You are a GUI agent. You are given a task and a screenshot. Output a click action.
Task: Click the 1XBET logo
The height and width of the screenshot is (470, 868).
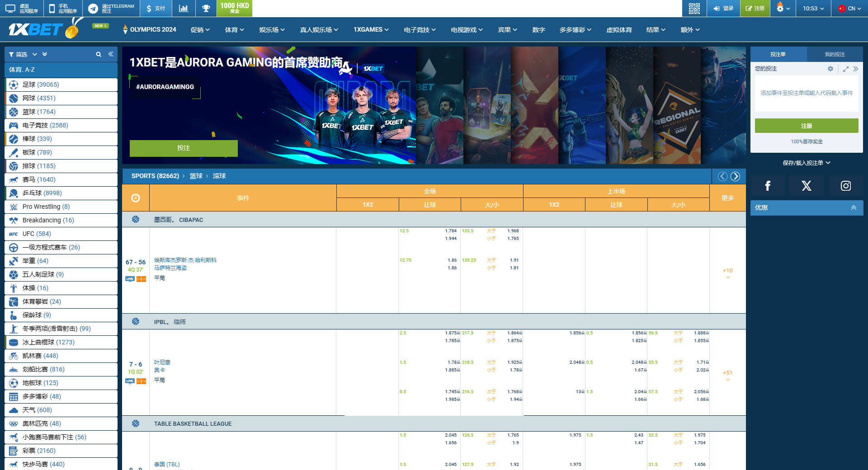(43, 29)
